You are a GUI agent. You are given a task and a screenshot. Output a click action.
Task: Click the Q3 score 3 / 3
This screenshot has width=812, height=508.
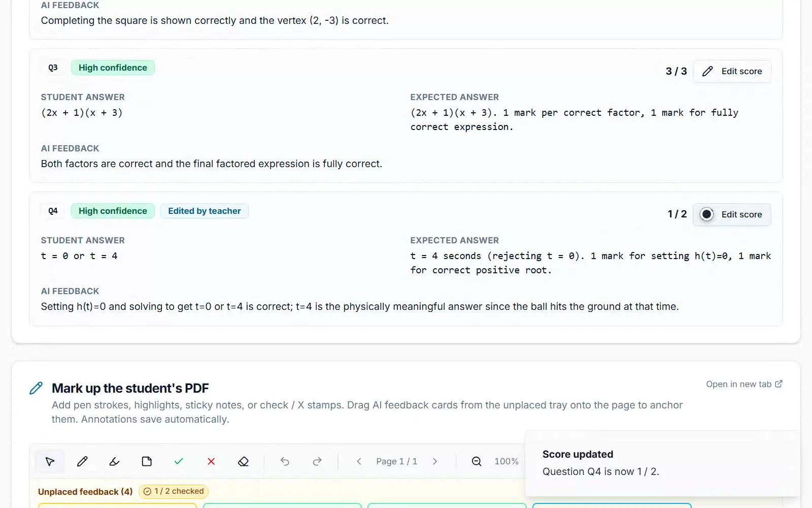[x=676, y=71]
